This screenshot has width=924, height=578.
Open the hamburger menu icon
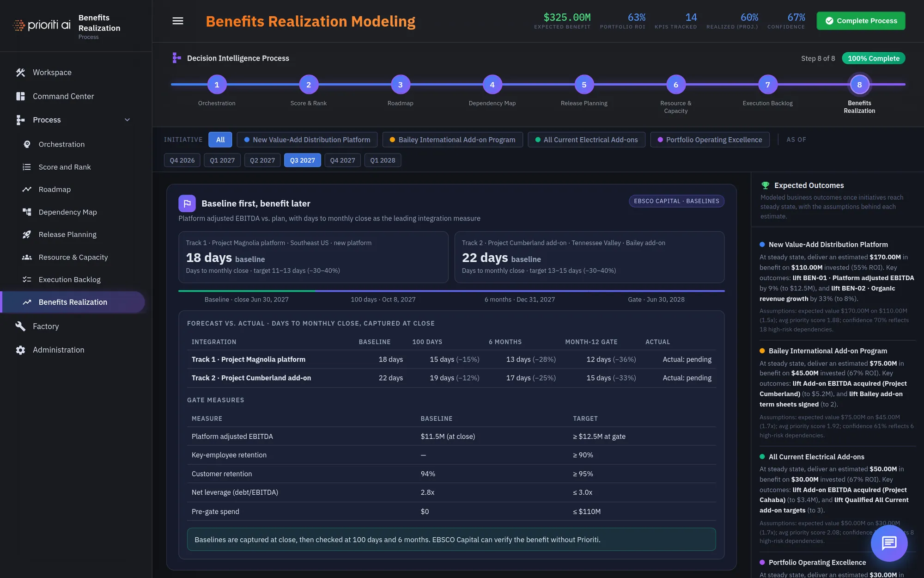tap(178, 21)
